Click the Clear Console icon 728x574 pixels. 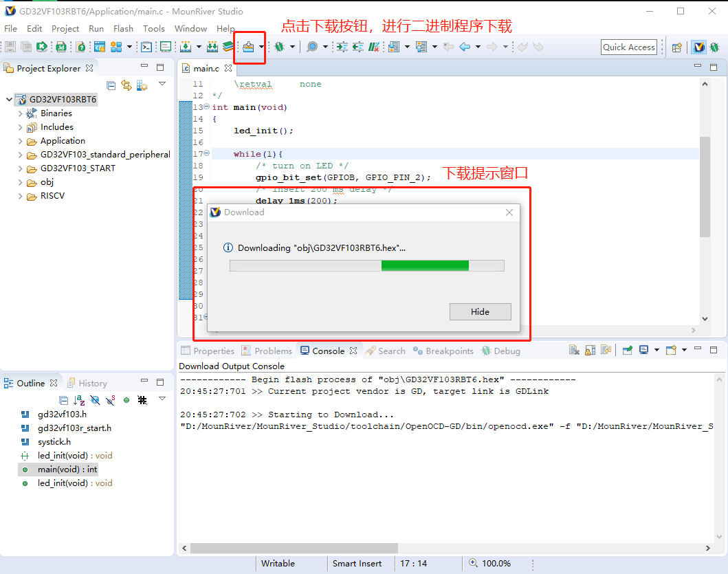click(574, 350)
